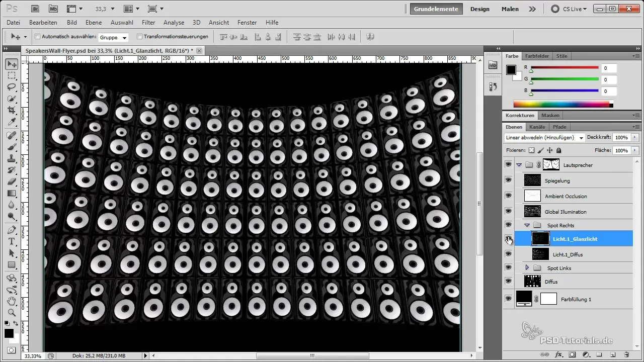Select the Path Selection tool
The height and width of the screenshot is (362, 644).
11,253
